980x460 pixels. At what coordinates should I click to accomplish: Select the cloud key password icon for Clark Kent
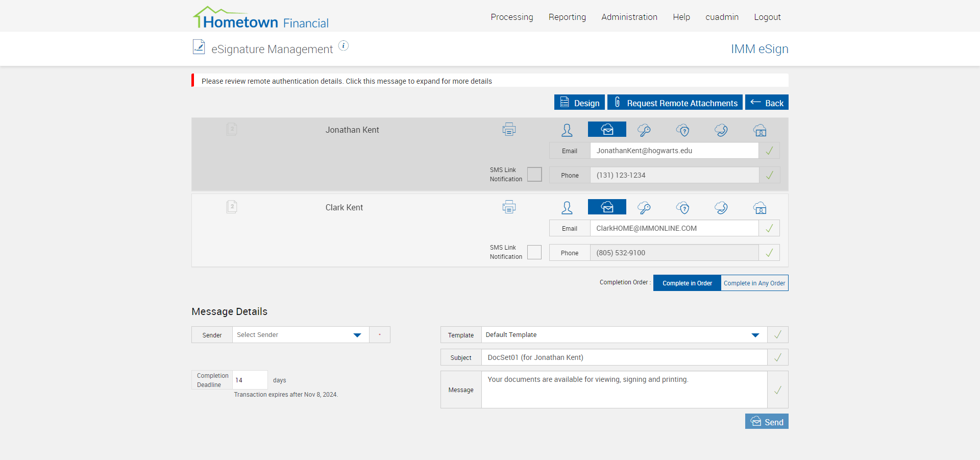(x=644, y=208)
